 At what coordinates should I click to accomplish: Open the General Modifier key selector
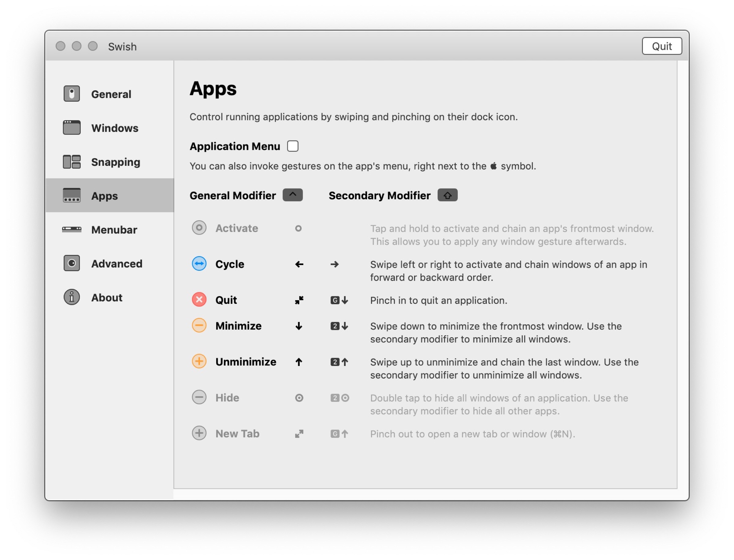[293, 195]
